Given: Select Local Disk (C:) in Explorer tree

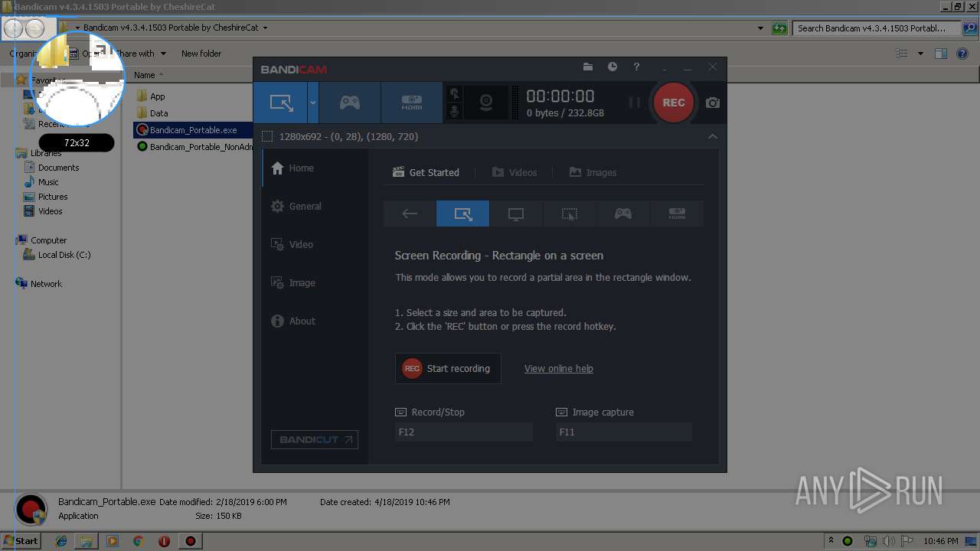Looking at the screenshot, I should point(57,255).
